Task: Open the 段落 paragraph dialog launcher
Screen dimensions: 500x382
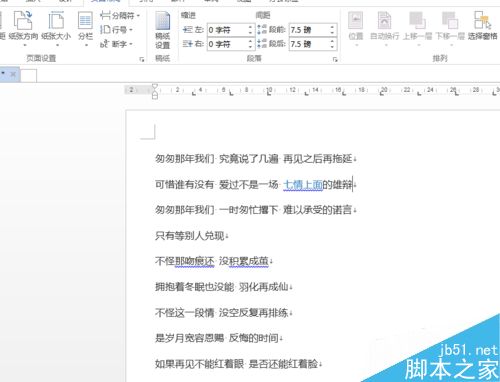Action: point(335,59)
